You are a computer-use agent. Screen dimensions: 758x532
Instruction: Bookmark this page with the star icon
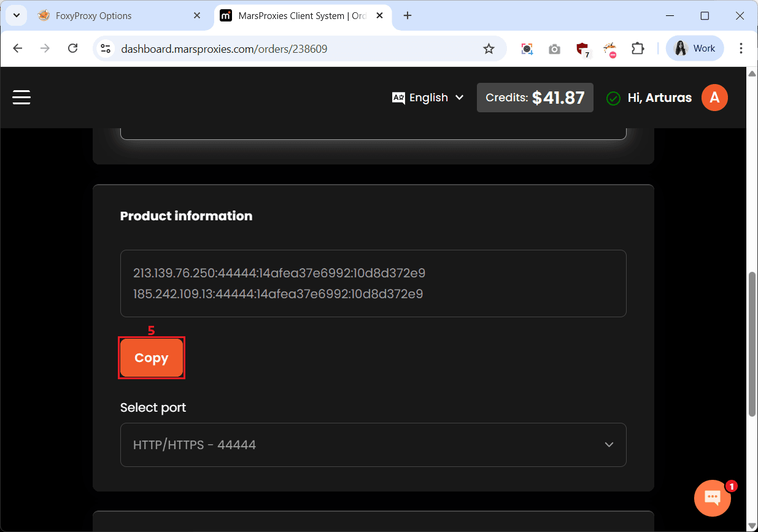pos(489,48)
